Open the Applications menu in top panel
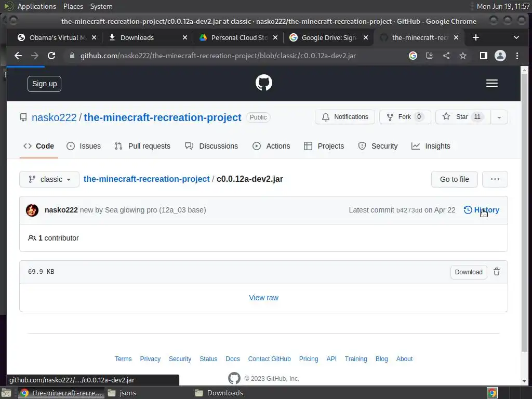 coord(36,6)
